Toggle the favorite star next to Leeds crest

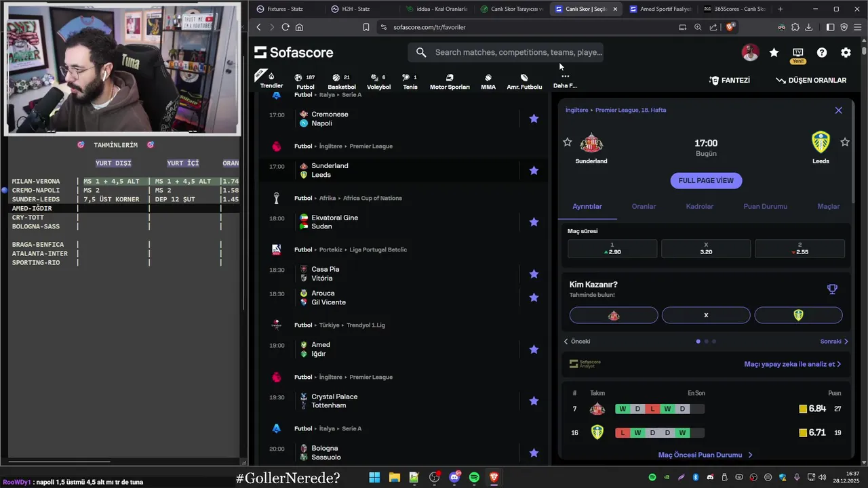point(845,142)
